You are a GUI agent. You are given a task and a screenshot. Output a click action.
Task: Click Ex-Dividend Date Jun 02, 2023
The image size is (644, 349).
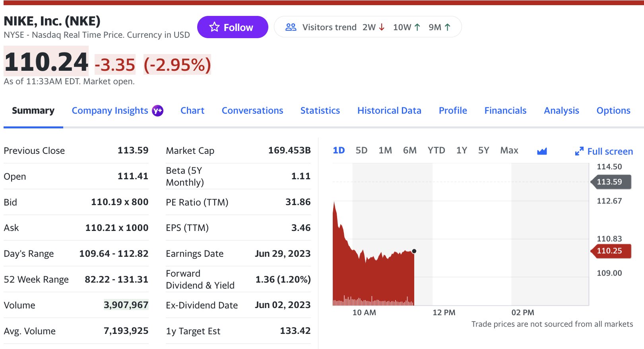pyautogui.click(x=283, y=305)
